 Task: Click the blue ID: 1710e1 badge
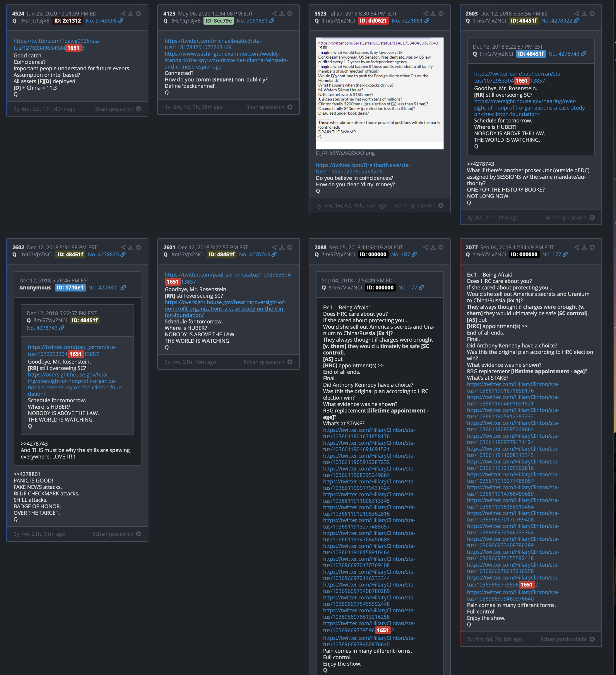pyautogui.click(x=70, y=288)
